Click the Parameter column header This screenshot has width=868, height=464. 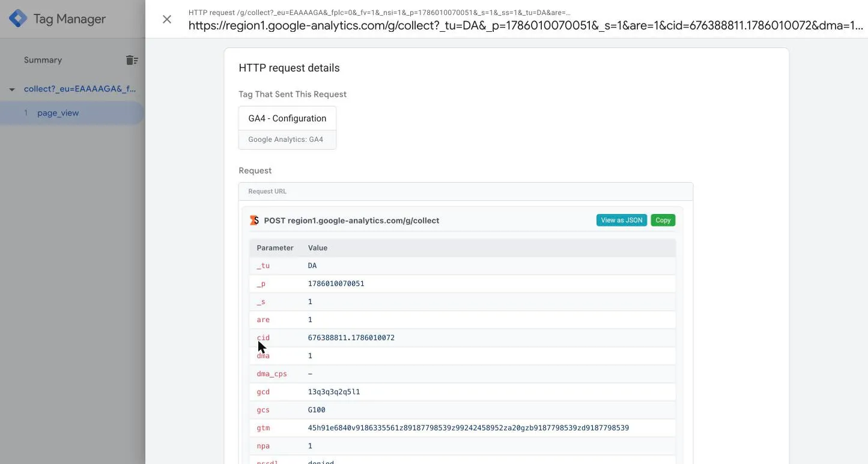(x=275, y=248)
